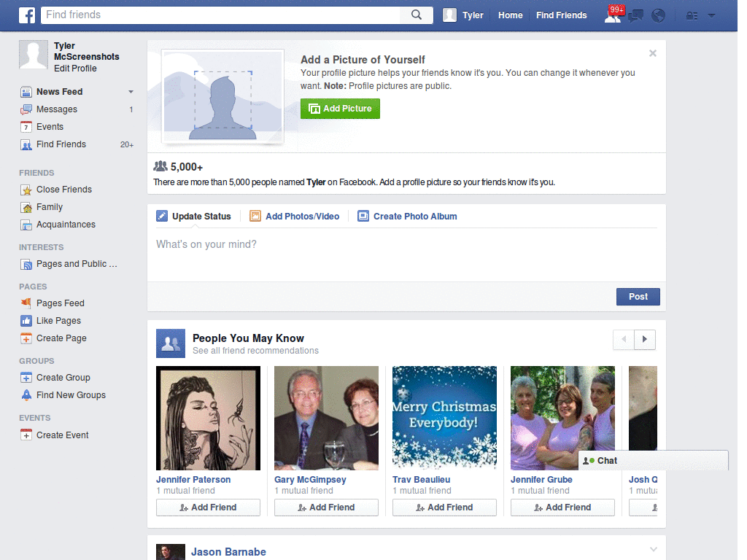Click the Like Pages thumbs-up icon
747x560 pixels.
[26, 321]
